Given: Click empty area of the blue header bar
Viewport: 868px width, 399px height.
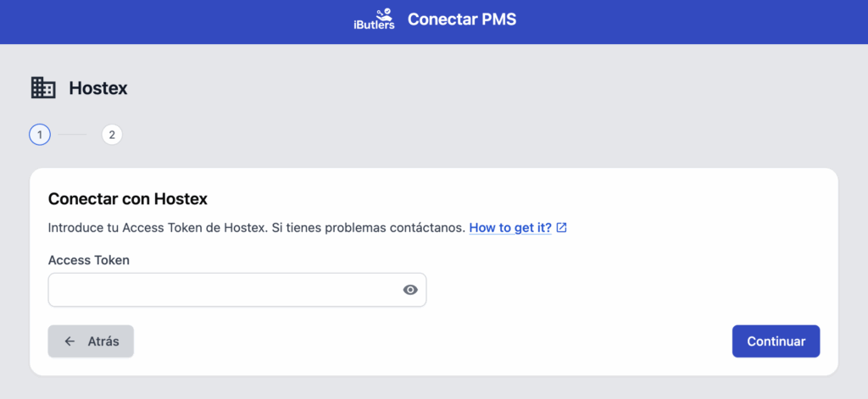Looking at the screenshot, I should click(x=170, y=21).
